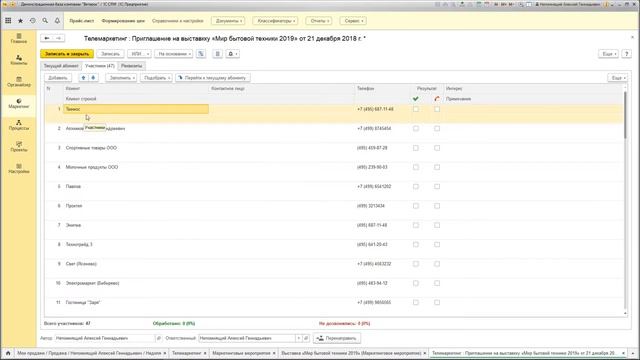Open Формирование цен link
The width and height of the screenshot is (640, 360).
point(123,20)
